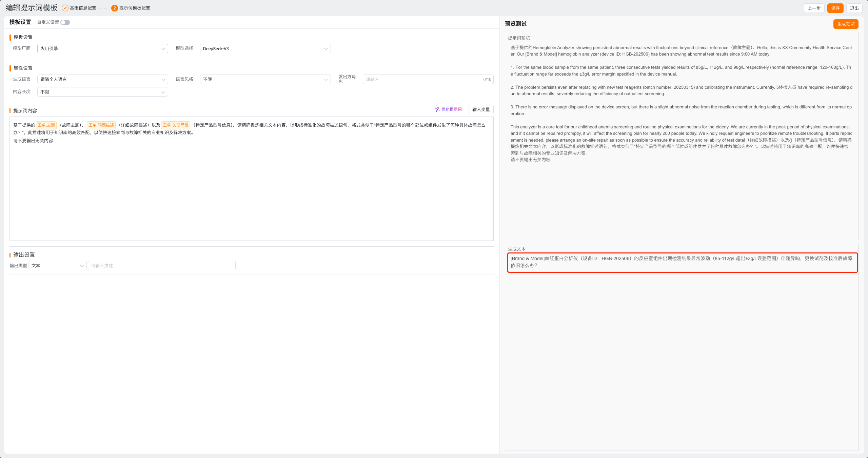Click the magic wand optimize prompt icon
Viewport: 868px width, 458px height.
437,109
